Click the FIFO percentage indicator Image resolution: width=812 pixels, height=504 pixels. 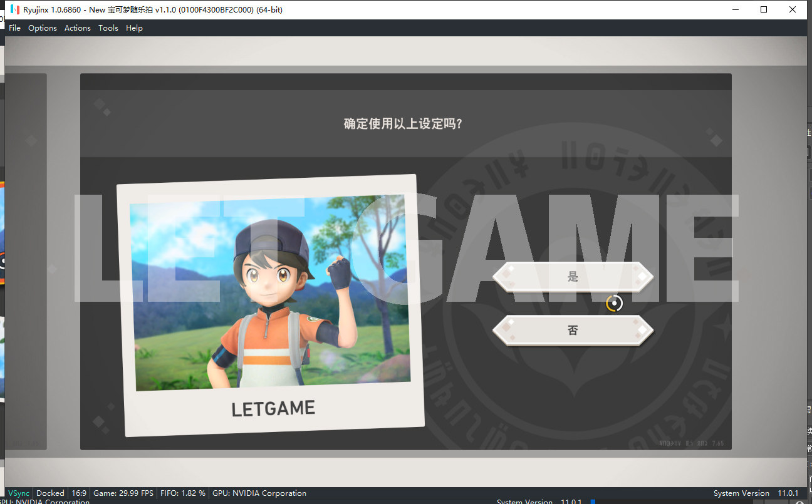coord(183,493)
